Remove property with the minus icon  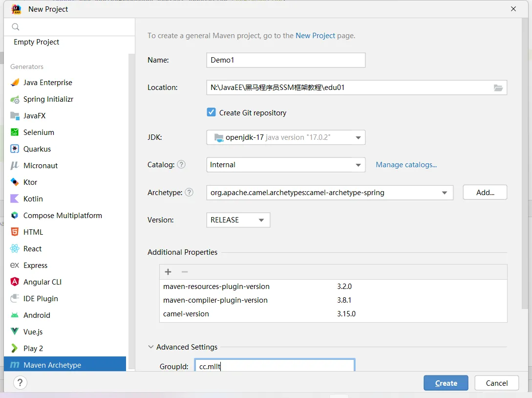click(x=185, y=272)
